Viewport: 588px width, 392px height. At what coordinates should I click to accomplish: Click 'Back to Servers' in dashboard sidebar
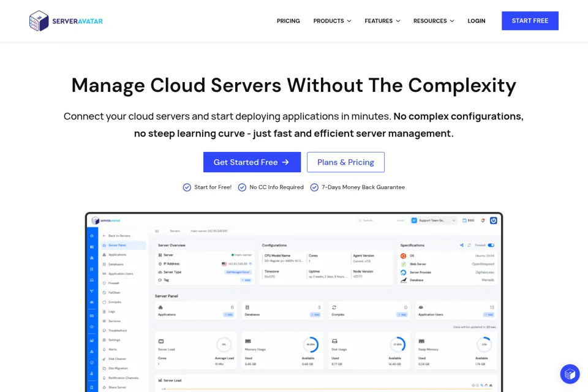[x=116, y=236]
